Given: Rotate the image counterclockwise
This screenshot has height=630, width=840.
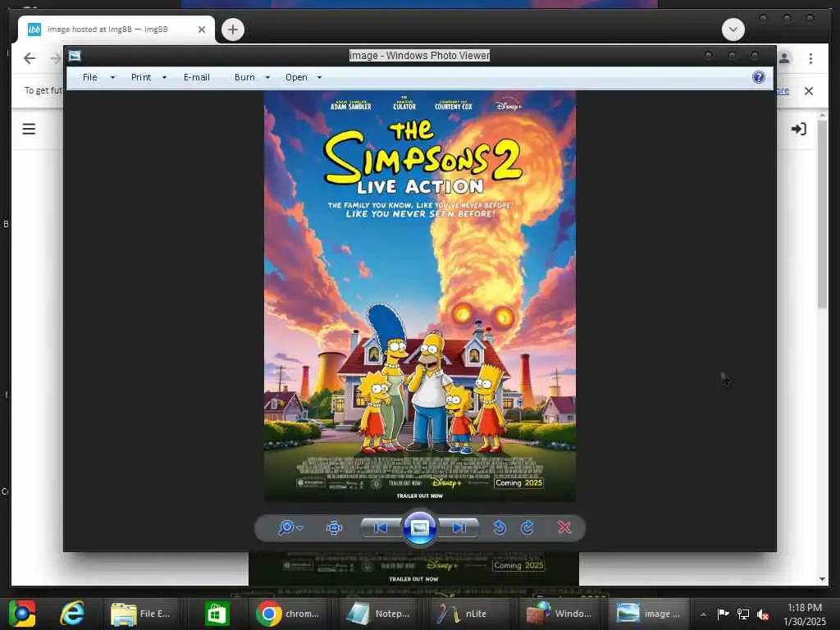Looking at the screenshot, I should click(500, 527).
